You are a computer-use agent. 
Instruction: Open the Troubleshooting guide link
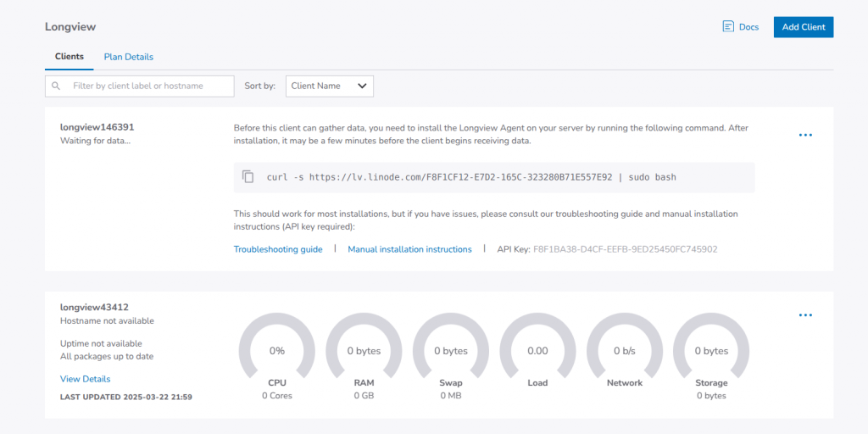278,249
